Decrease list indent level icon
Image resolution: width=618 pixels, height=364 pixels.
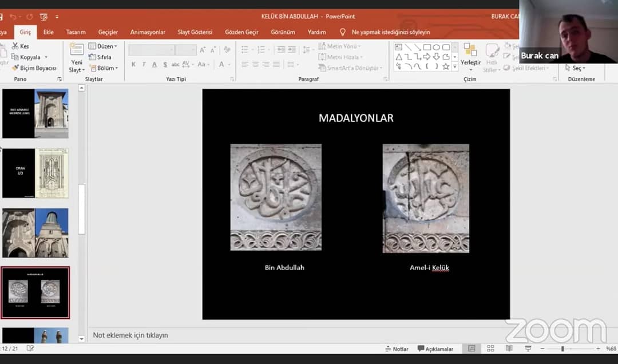pos(281,50)
